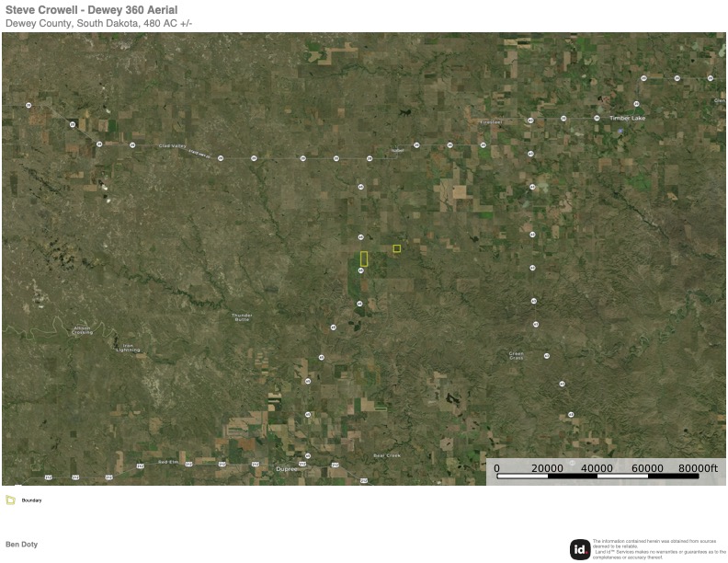Image resolution: width=728 pixels, height=563 pixels.
Task: Select the Thunder Butte map label
Action: [242, 317]
